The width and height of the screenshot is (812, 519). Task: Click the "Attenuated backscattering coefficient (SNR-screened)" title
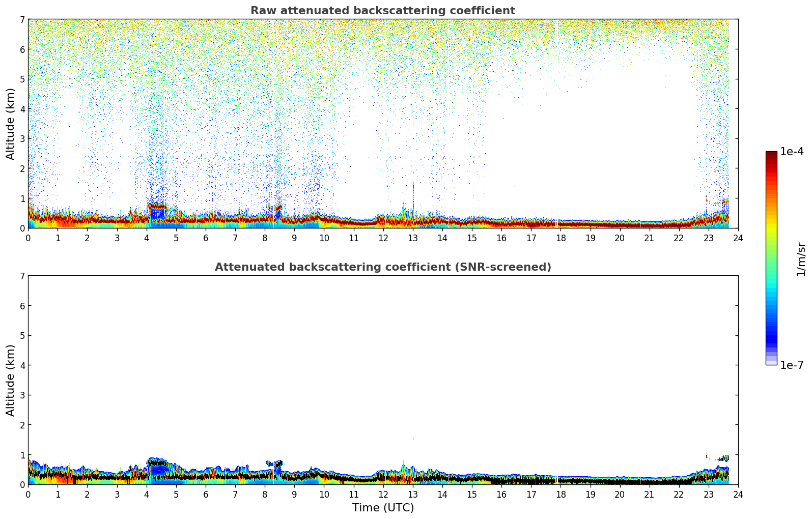[382, 267]
